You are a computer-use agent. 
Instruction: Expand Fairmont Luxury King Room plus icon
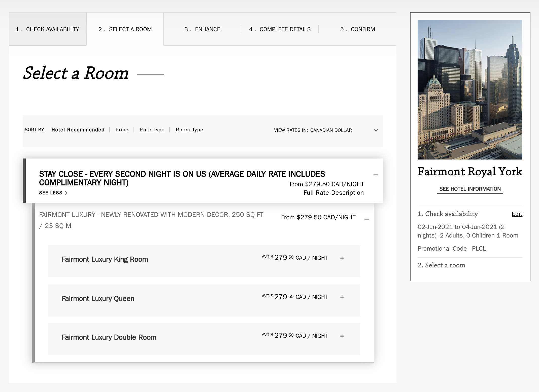coord(342,258)
